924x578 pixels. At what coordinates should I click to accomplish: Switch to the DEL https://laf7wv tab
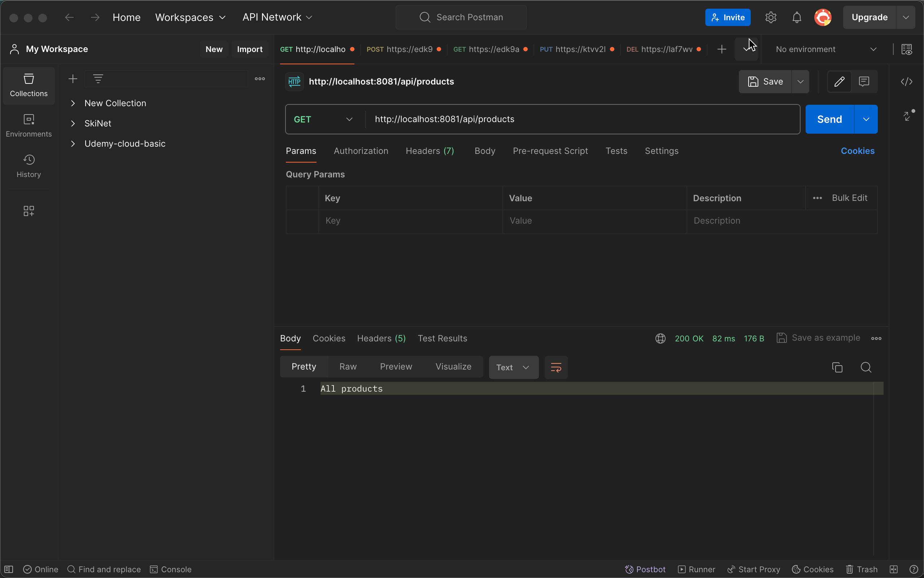tap(664, 49)
